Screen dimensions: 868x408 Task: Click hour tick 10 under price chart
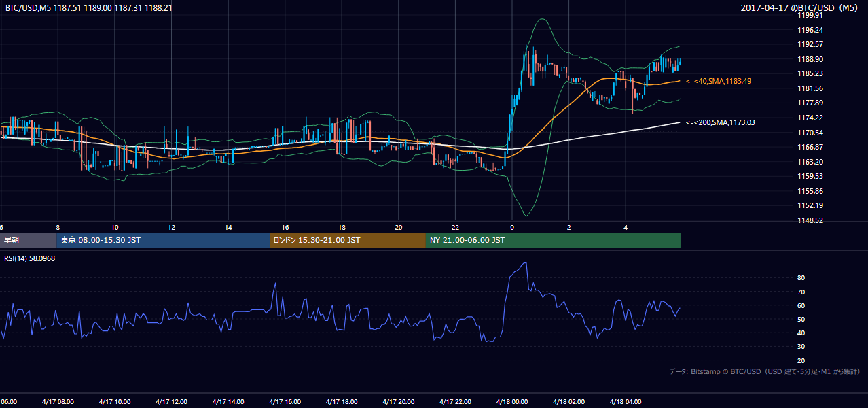point(115,227)
